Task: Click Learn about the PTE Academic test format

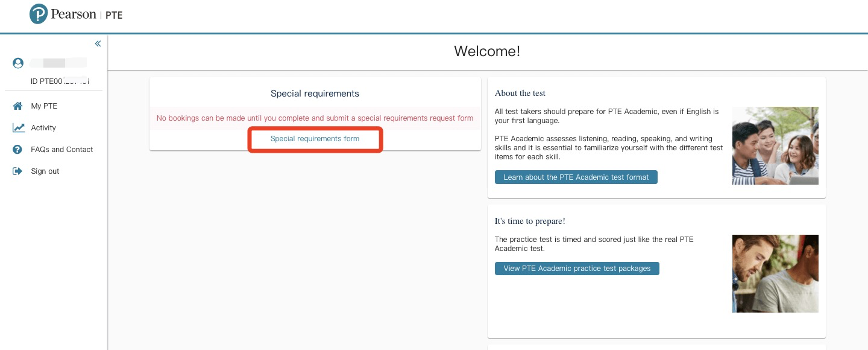Action: 576,177
